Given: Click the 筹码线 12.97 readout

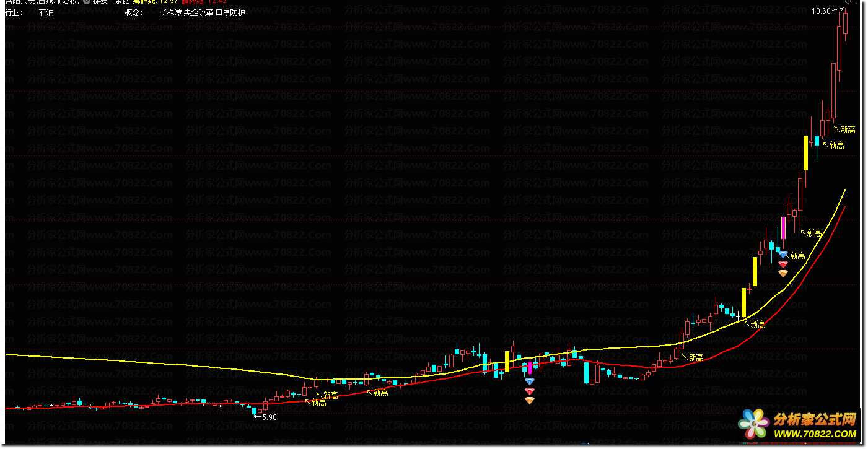Looking at the screenshot, I should [x=155, y=2].
